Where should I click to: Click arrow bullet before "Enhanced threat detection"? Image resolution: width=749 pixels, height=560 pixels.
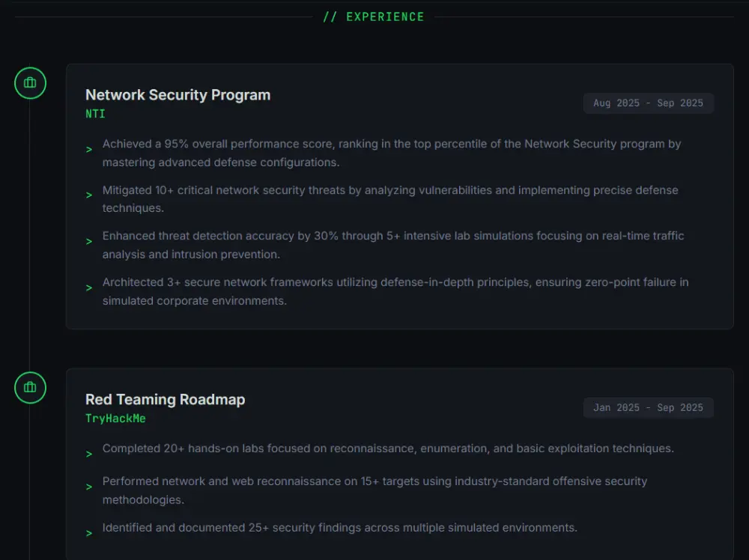tap(89, 241)
